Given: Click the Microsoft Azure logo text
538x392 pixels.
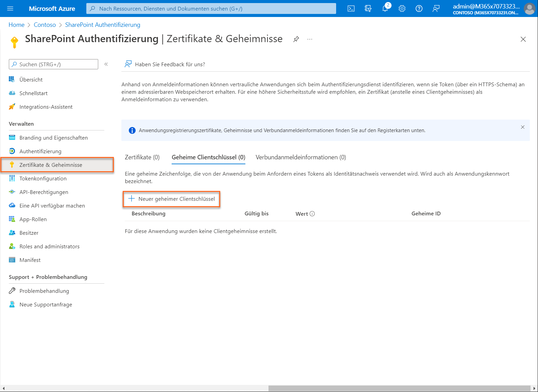Looking at the screenshot, I should coord(52,8).
